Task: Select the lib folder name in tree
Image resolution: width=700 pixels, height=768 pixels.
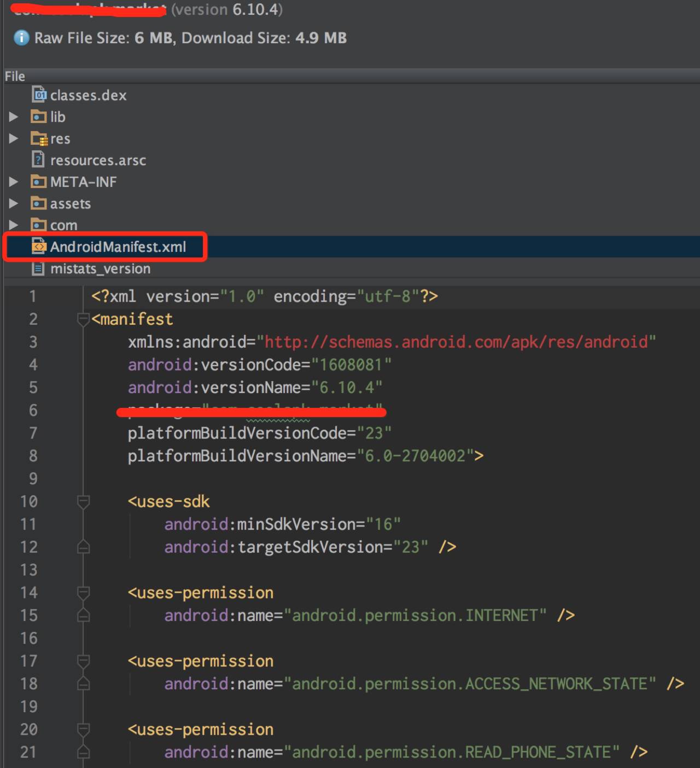Action: pos(58,117)
